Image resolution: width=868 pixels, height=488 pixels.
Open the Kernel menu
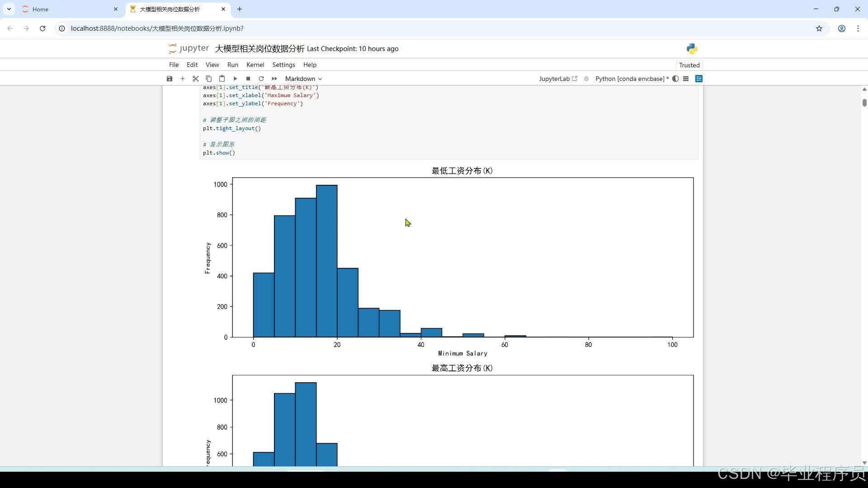(x=255, y=65)
